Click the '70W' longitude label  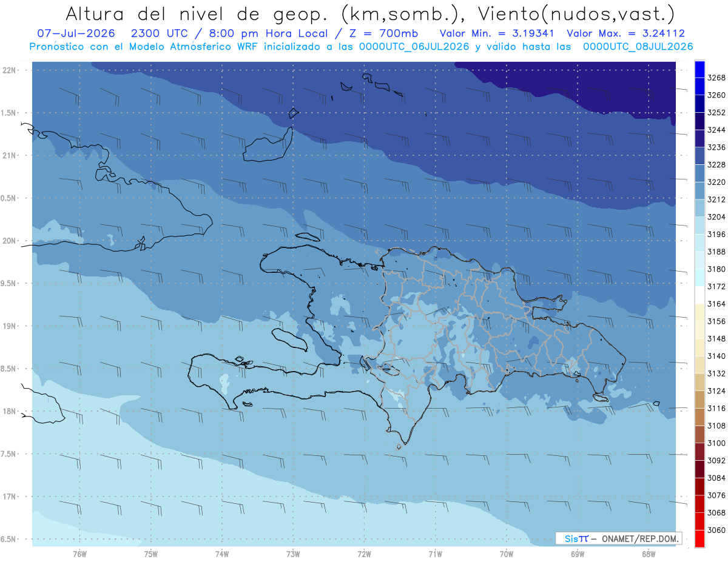pyautogui.click(x=506, y=554)
